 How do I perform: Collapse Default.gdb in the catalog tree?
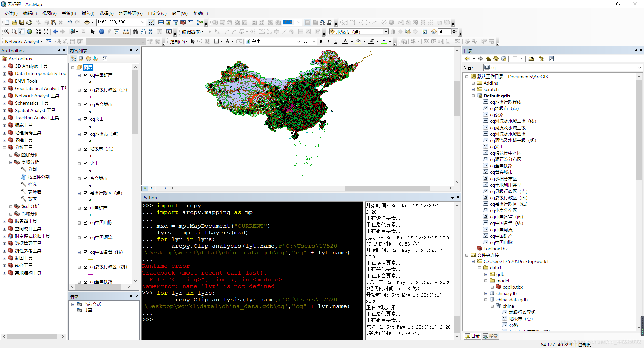click(x=473, y=96)
